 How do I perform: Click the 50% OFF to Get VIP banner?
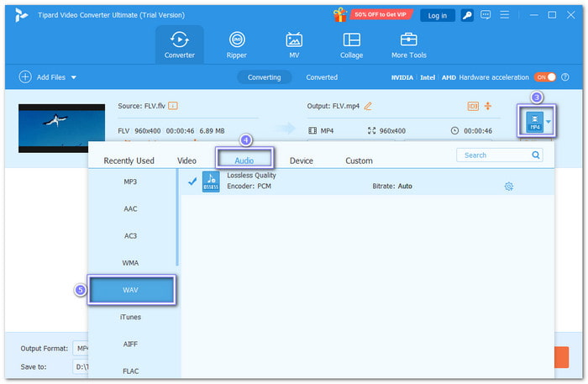point(381,14)
